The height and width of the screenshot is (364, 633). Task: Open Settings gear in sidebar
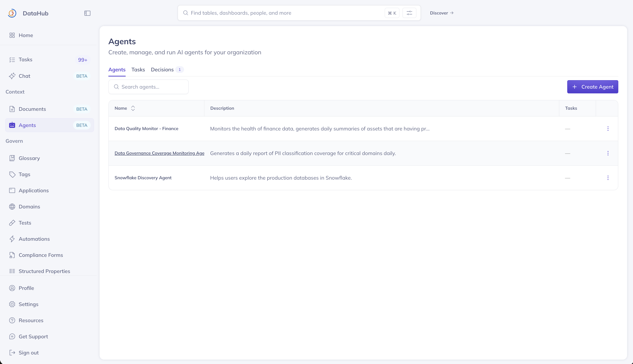[28, 304]
